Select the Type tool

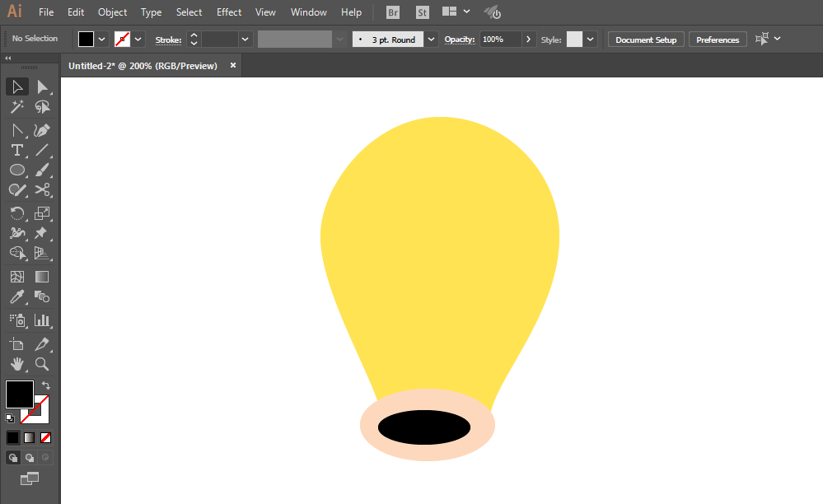click(16, 151)
